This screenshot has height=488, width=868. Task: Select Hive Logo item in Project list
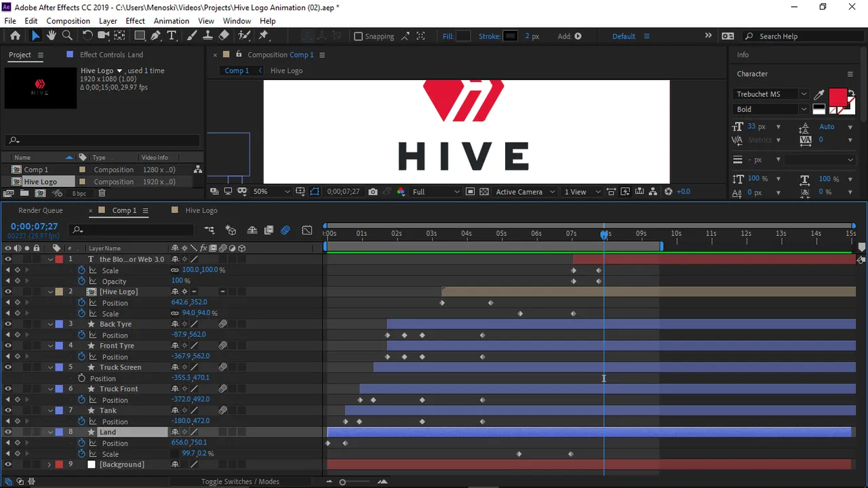pos(40,182)
